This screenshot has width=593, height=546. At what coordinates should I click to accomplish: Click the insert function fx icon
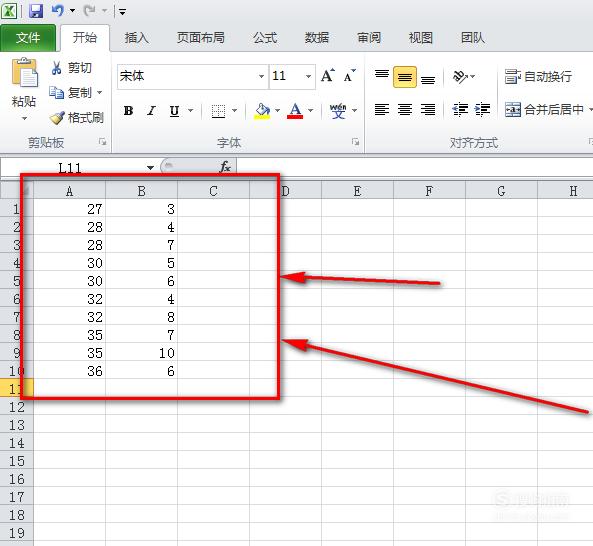coord(225,167)
